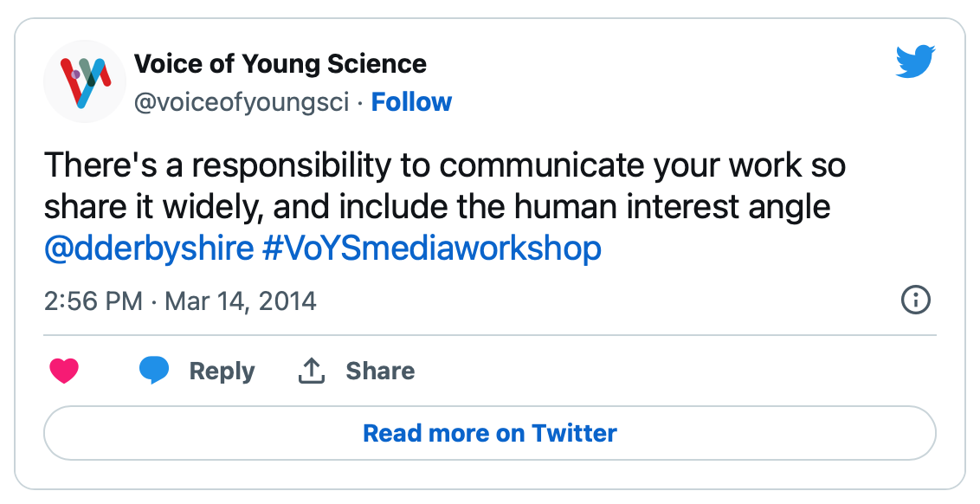Image resolution: width=980 pixels, height=504 pixels.
Task: Click the @voiceofyoungsci handle
Action: click(242, 102)
